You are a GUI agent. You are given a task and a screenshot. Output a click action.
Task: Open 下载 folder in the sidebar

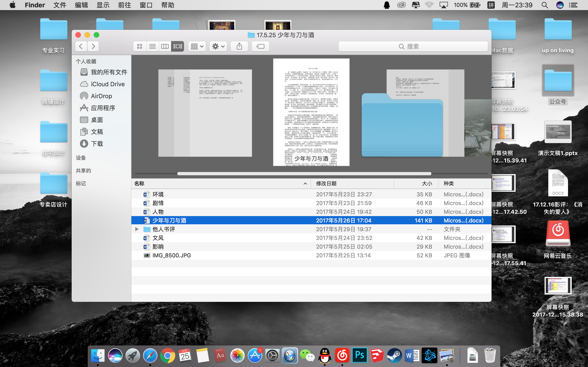[97, 144]
